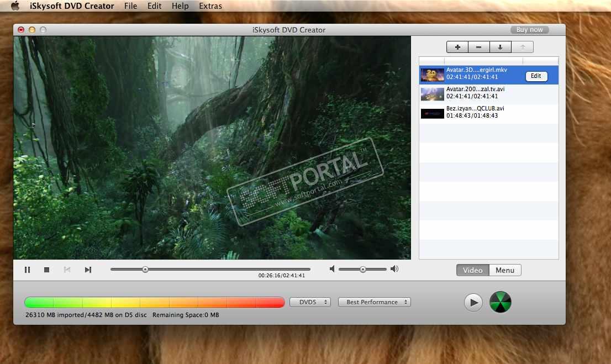Image resolution: width=611 pixels, height=364 pixels.
Task: Click the colored disc capacity bar
Action: 155,303
